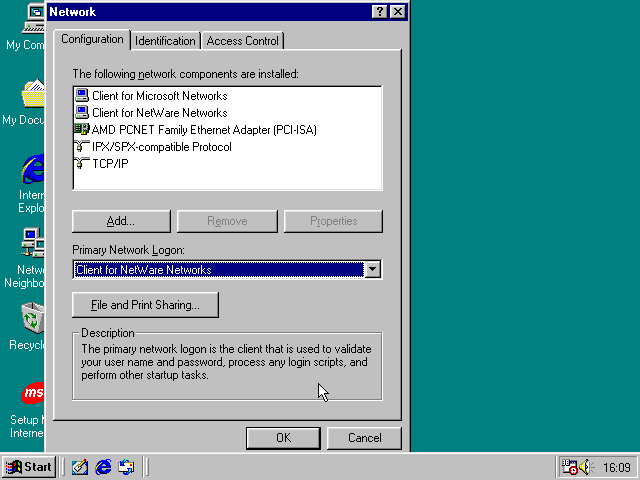Click the help question mark button
The height and width of the screenshot is (480, 640).
[x=380, y=12]
